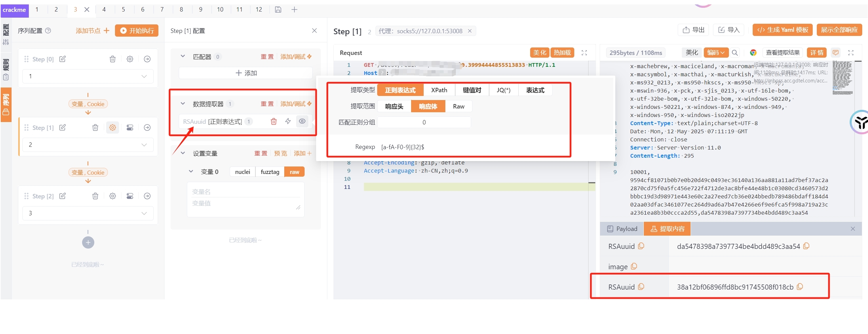868x334 pixels.
Task: Open the Payload tab
Action: pos(622,229)
